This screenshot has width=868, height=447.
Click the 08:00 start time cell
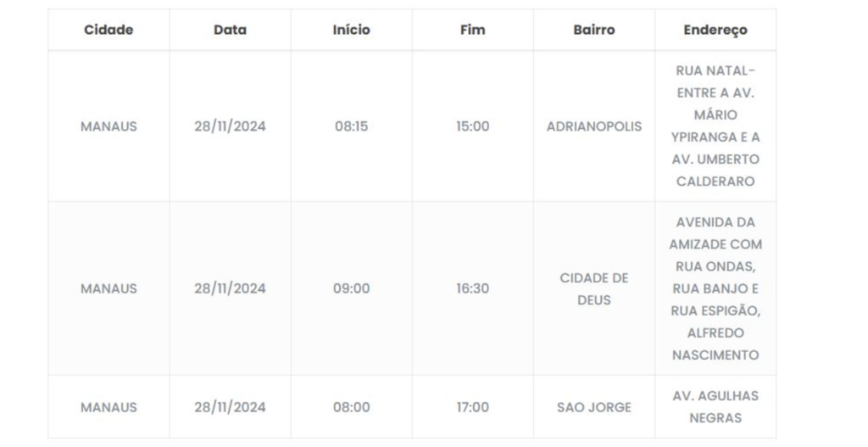[x=351, y=407]
